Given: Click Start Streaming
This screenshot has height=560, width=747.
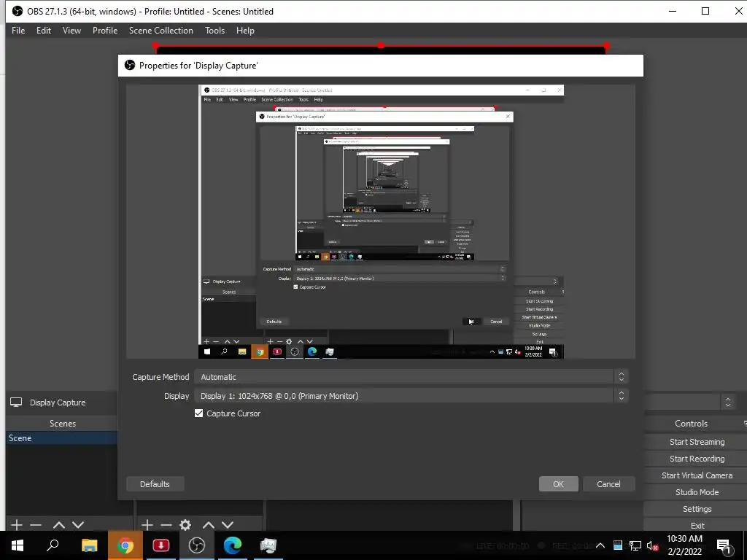Looking at the screenshot, I should tap(697, 442).
